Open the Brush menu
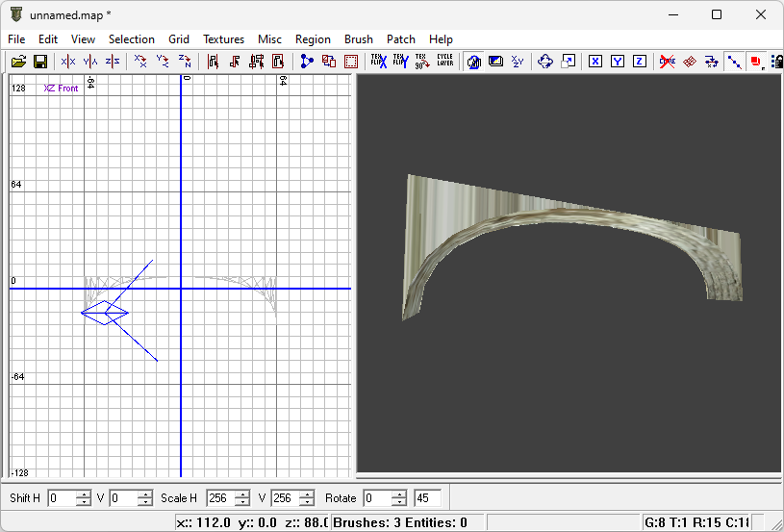This screenshot has height=532, width=784. point(359,39)
